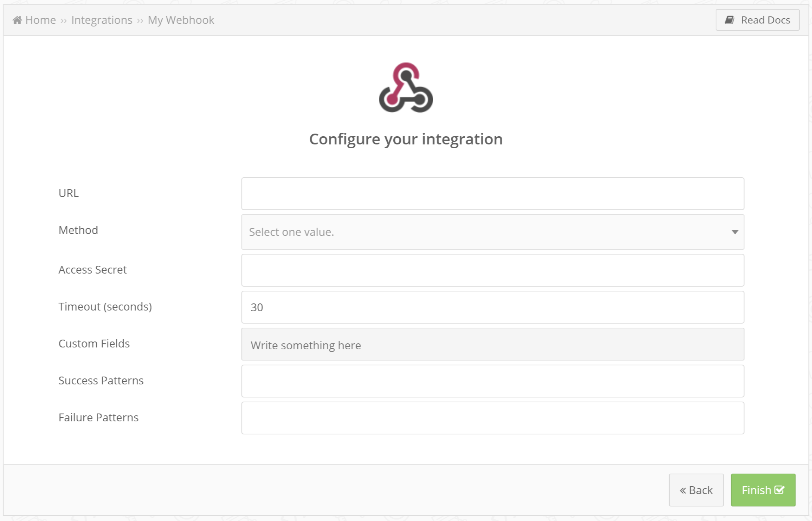Click the book icon in Read Docs
The image size is (812, 521).
pyautogui.click(x=729, y=20)
